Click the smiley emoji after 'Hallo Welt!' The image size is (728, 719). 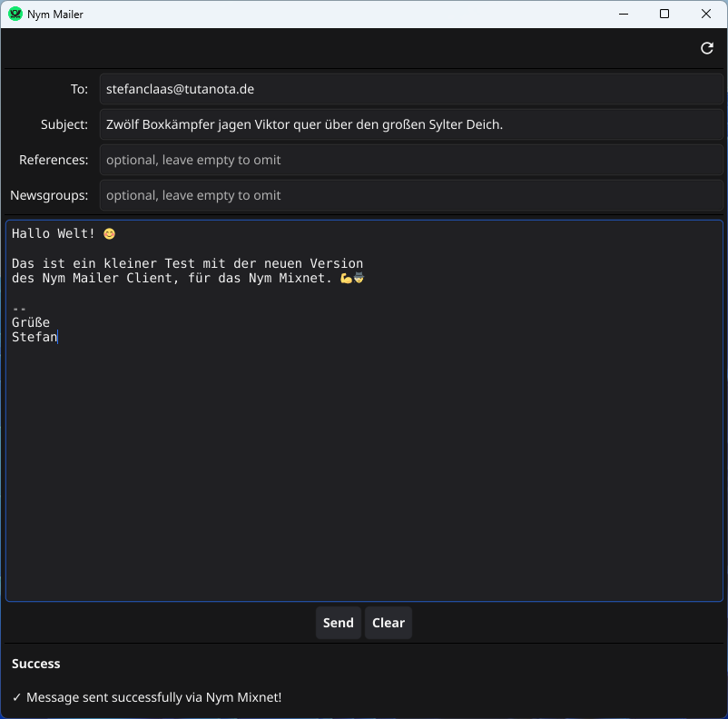pos(110,234)
